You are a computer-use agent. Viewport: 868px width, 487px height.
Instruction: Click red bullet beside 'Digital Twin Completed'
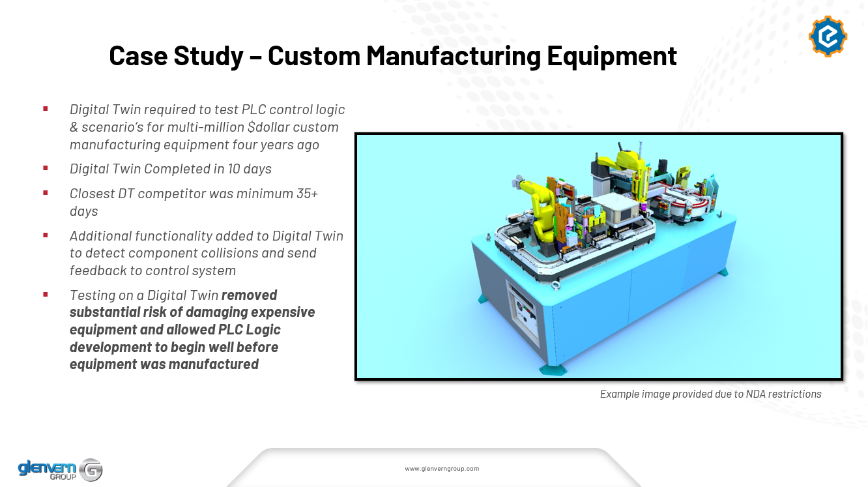(46, 168)
